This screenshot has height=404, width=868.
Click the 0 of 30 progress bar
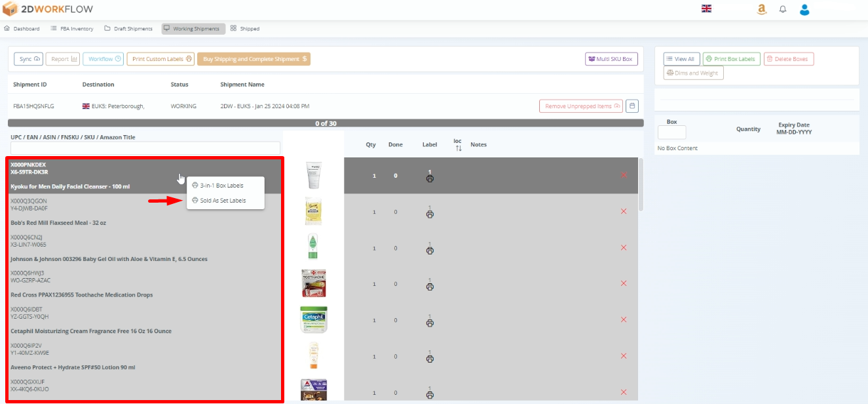[x=324, y=123]
